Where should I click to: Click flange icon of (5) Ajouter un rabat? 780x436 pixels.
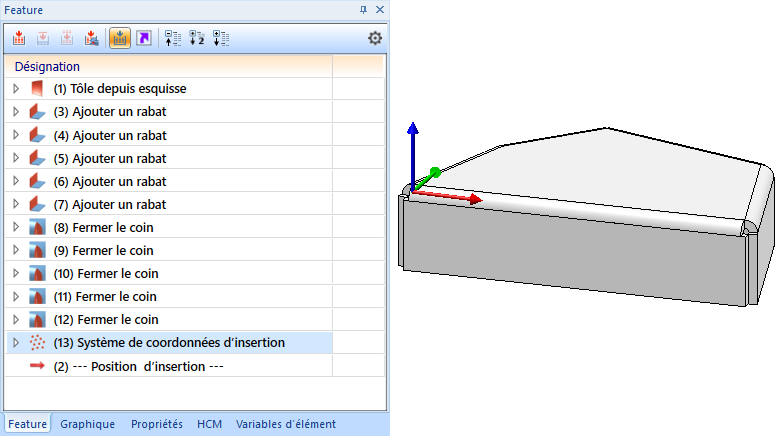(37, 158)
